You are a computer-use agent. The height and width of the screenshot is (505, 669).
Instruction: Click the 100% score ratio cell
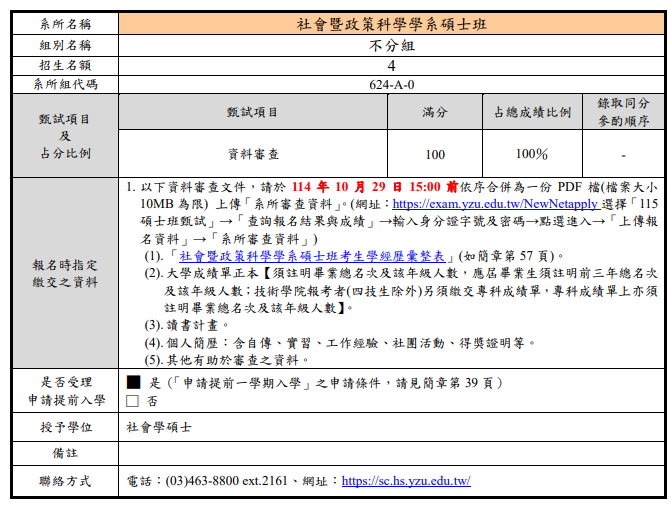pos(531,154)
